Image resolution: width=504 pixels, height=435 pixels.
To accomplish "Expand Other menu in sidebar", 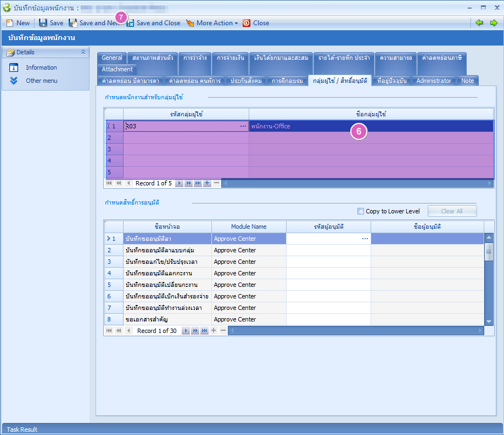I will click(42, 81).
